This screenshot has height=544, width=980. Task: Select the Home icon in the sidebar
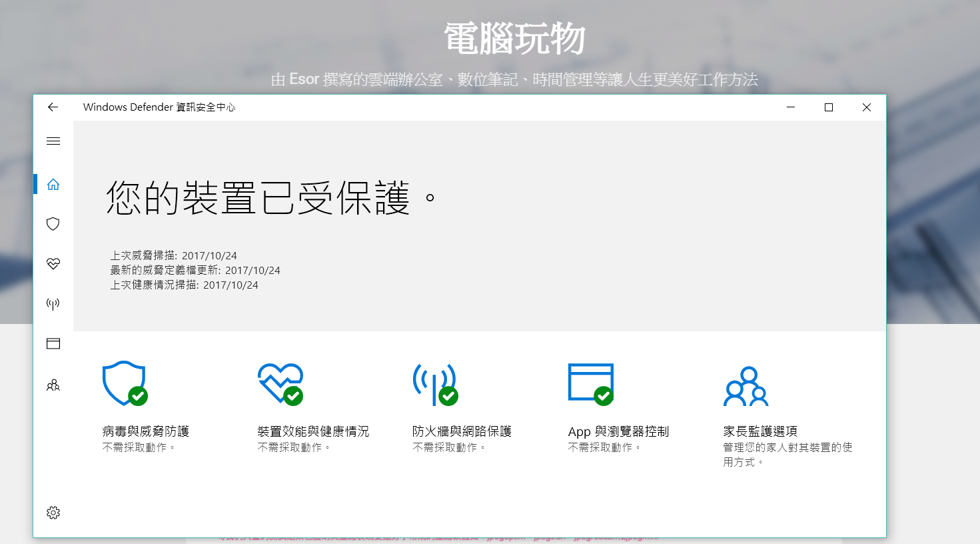pos(53,184)
